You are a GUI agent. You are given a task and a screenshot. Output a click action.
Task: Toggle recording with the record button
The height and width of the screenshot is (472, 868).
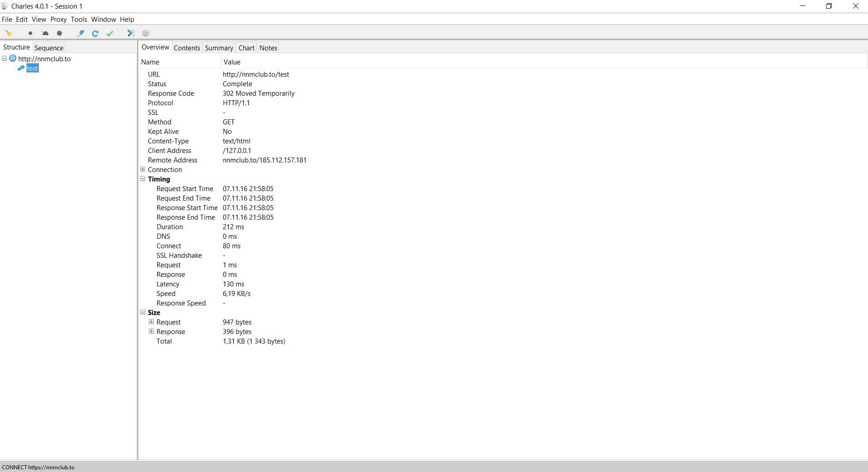(30, 33)
